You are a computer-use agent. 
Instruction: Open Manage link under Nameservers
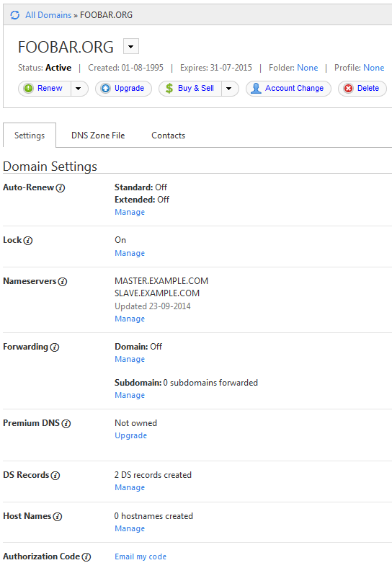point(130,319)
